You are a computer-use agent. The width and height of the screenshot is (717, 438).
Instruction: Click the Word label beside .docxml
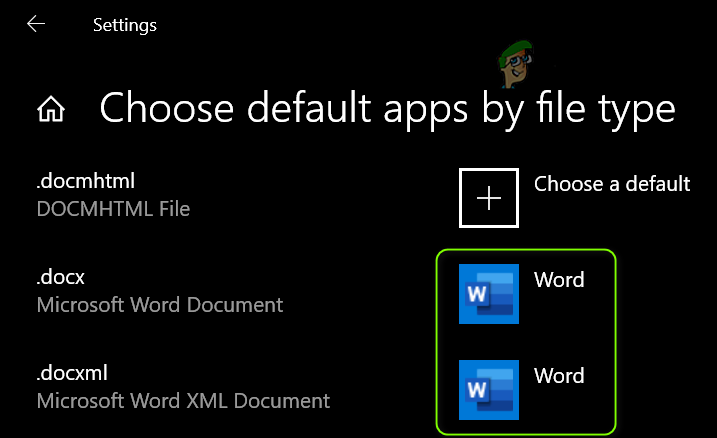coord(559,376)
